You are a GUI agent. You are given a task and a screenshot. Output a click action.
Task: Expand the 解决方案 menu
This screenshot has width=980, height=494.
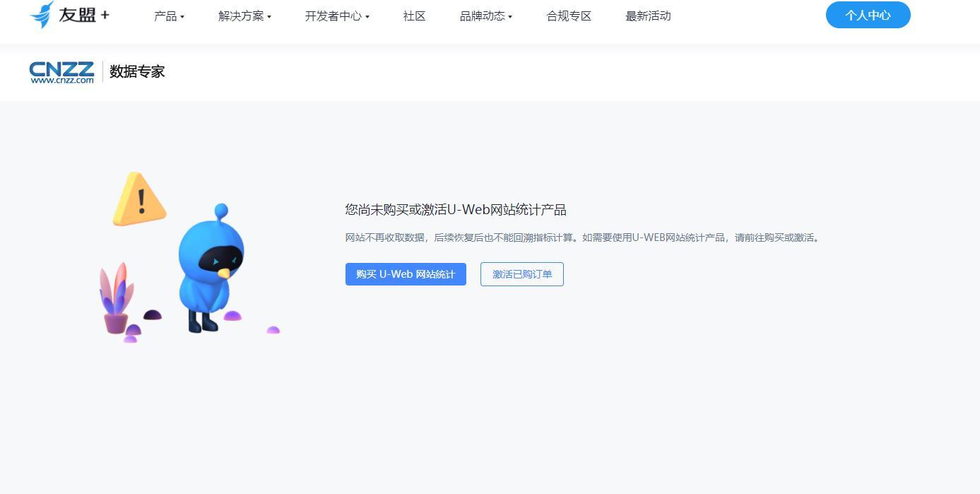click(244, 16)
